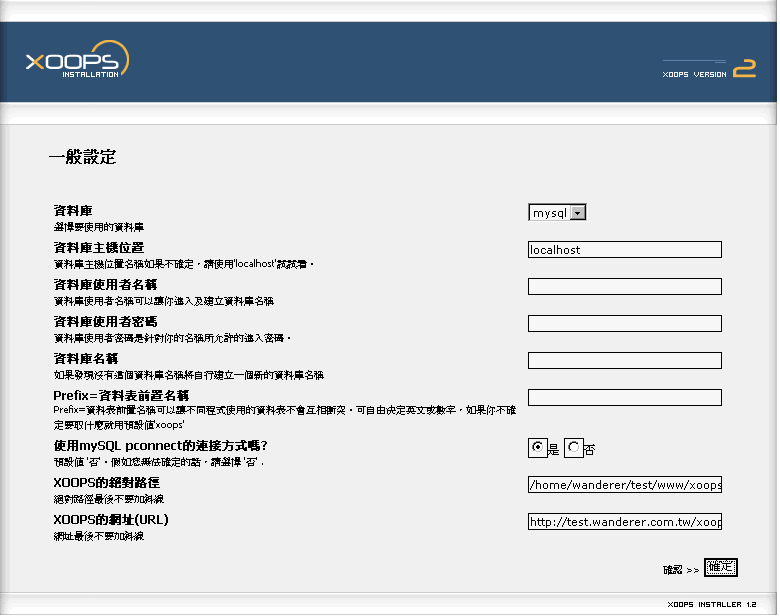Click the 資料庫使用者名稱 input box
Image resolution: width=780 pixels, height=616 pixels.
(624, 287)
